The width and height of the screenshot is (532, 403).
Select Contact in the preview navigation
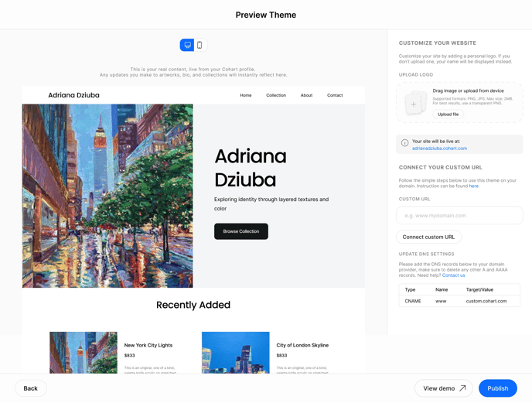click(335, 95)
